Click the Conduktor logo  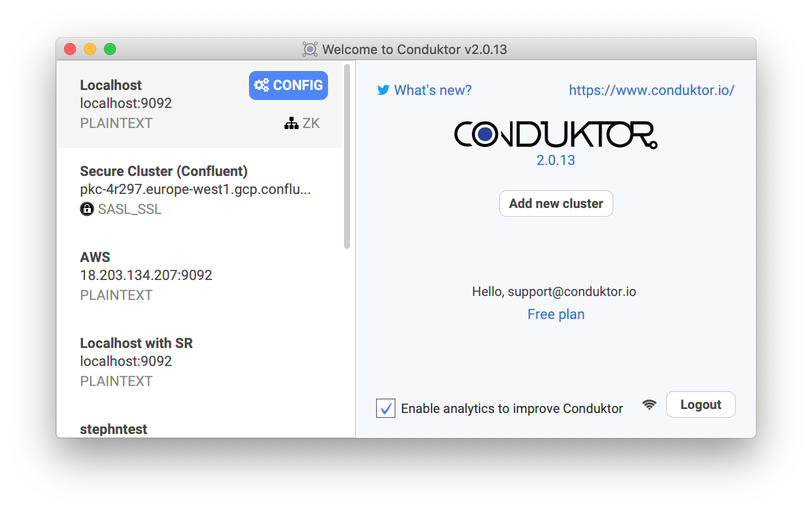click(555, 134)
